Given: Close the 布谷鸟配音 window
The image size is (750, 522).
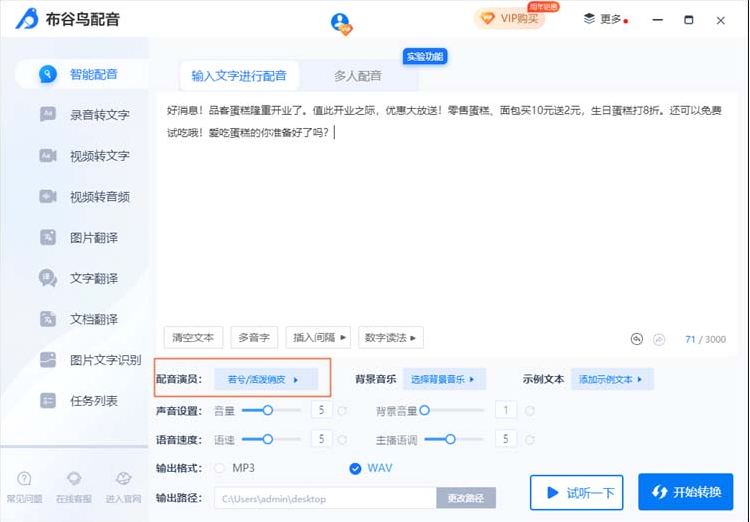Looking at the screenshot, I should (x=720, y=21).
